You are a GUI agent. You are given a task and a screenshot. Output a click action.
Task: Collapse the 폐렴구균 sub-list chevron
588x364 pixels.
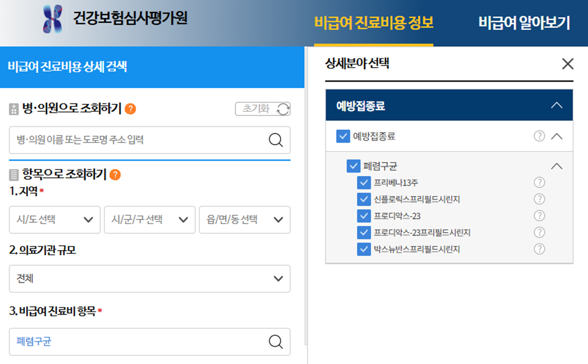tap(556, 166)
